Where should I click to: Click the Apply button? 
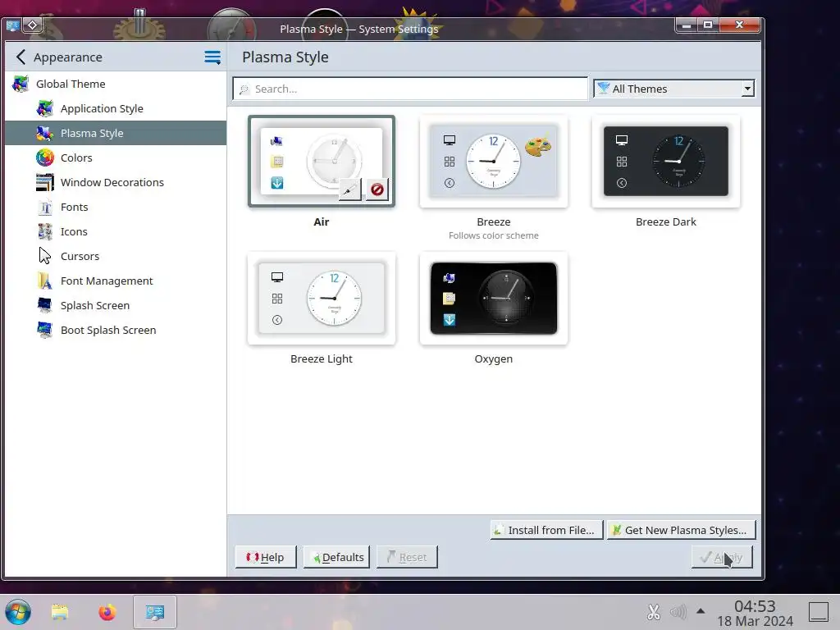tap(722, 557)
